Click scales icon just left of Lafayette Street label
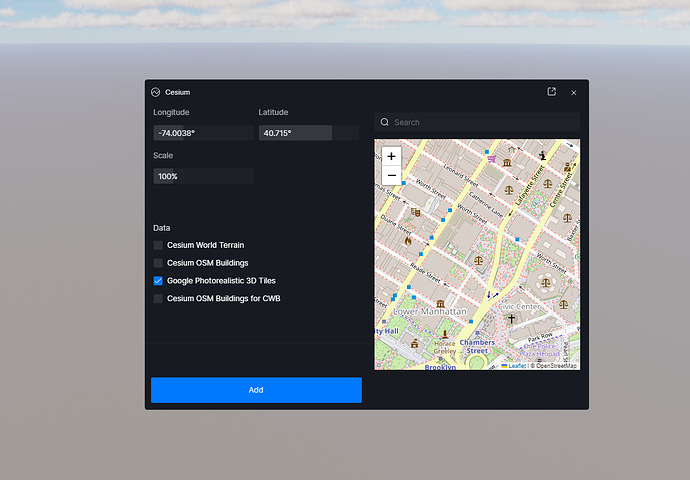This screenshot has height=480, width=690. coord(509,190)
